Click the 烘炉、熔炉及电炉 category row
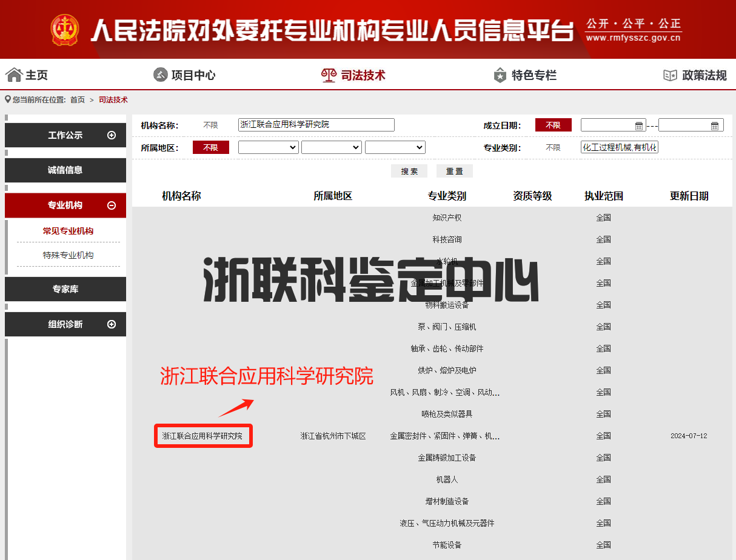Viewport: 736px width, 560px height. [447, 370]
